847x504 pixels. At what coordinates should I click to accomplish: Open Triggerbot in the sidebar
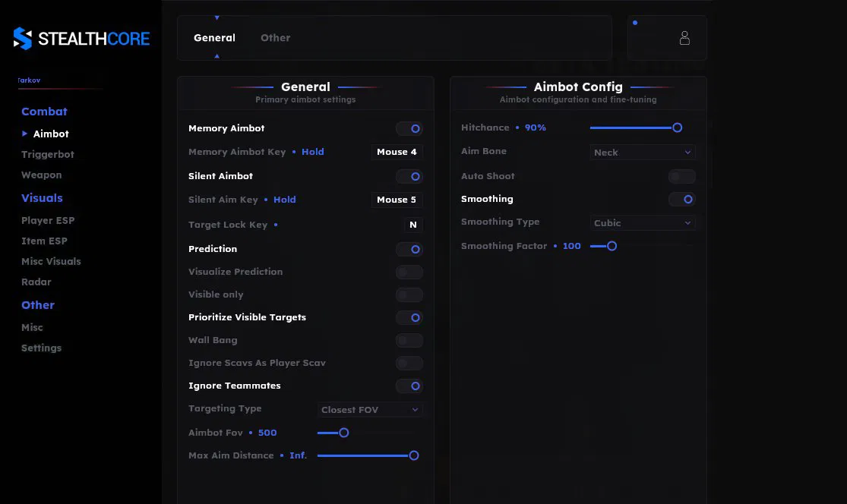click(x=48, y=154)
